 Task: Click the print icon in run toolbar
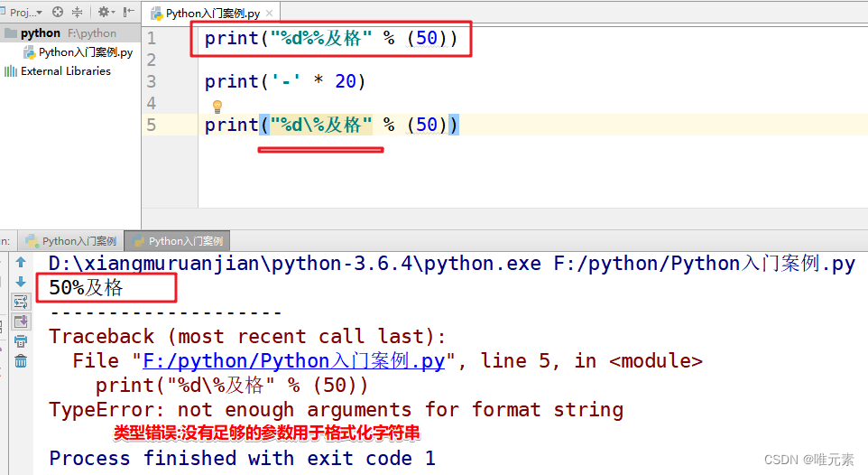21,341
